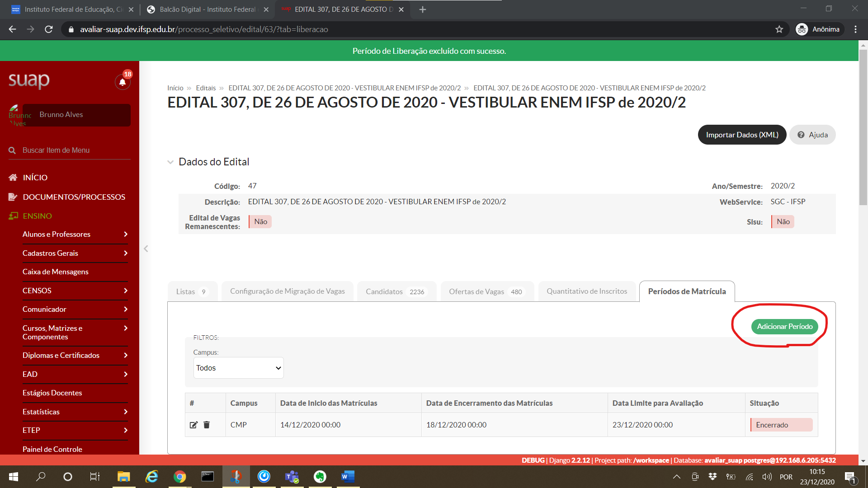Click the Brunno Alves profile name
Screen dimensions: 868x488
61,115
